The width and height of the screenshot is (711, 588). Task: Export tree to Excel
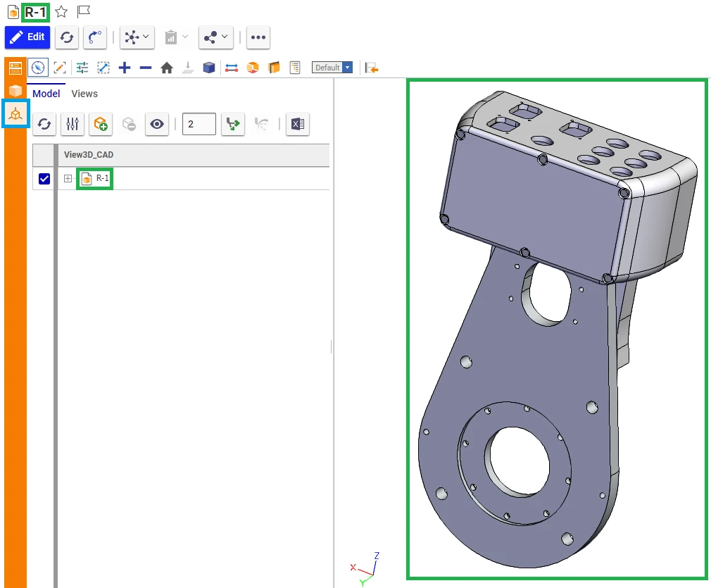pyautogui.click(x=298, y=124)
